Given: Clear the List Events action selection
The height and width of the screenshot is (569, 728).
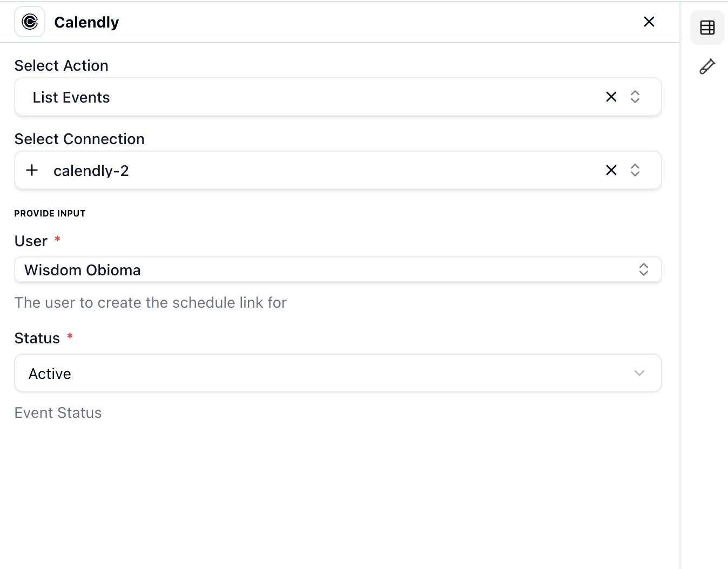Looking at the screenshot, I should coord(611,97).
